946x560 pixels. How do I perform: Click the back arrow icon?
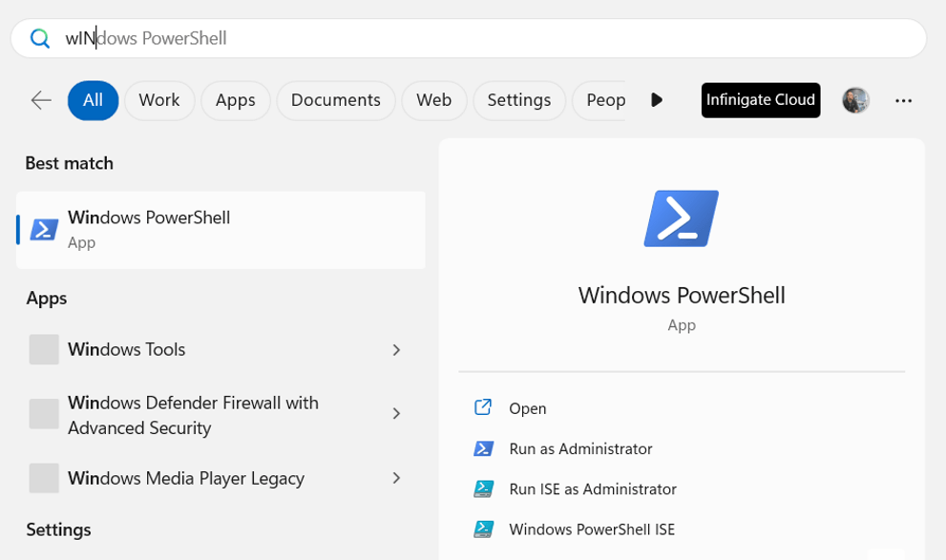pyautogui.click(x=41, y=100)
